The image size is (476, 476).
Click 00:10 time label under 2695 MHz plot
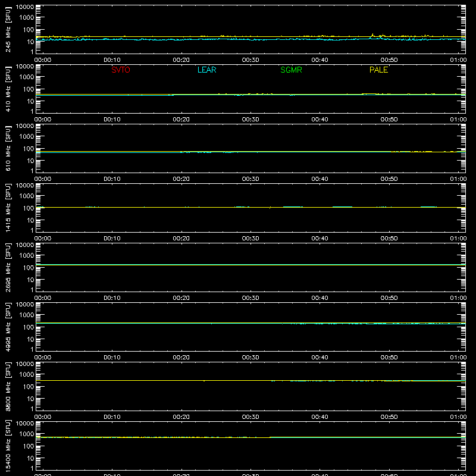pos(112,298)
